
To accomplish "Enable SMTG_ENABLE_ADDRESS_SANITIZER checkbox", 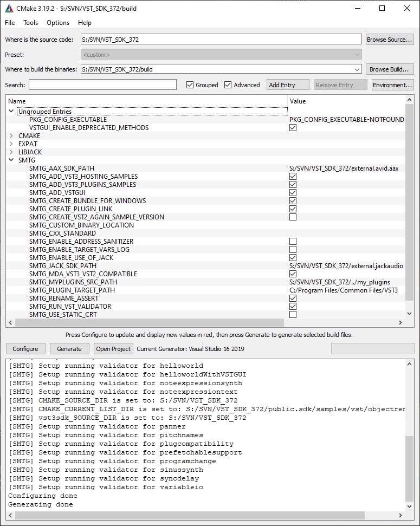I will 293,241.
